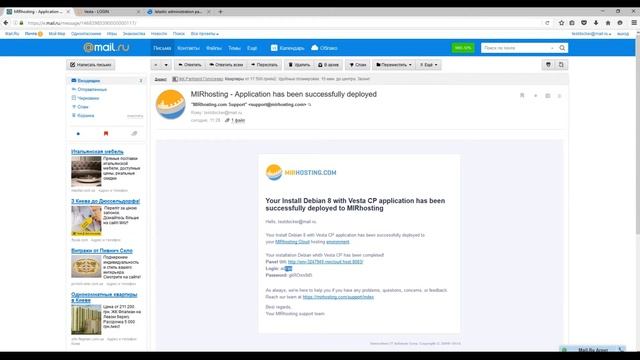This screenshot has height=360, width=640.
Task: Open the account email dropdown top right
Action: [591, 34]
